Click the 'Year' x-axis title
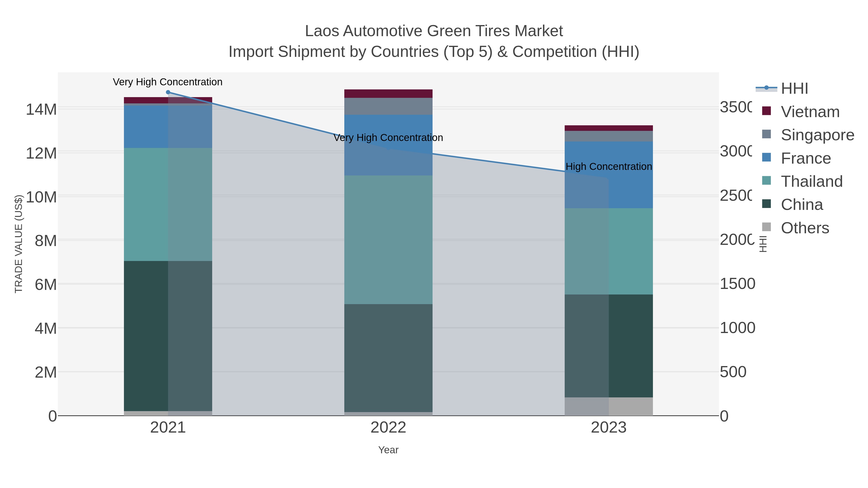Image resolution: width=868 pixels, height=488 pixels. (x=388, y=450)
